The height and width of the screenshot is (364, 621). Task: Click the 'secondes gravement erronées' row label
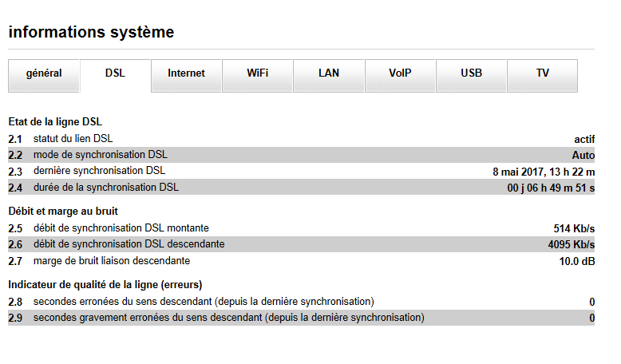228,318
